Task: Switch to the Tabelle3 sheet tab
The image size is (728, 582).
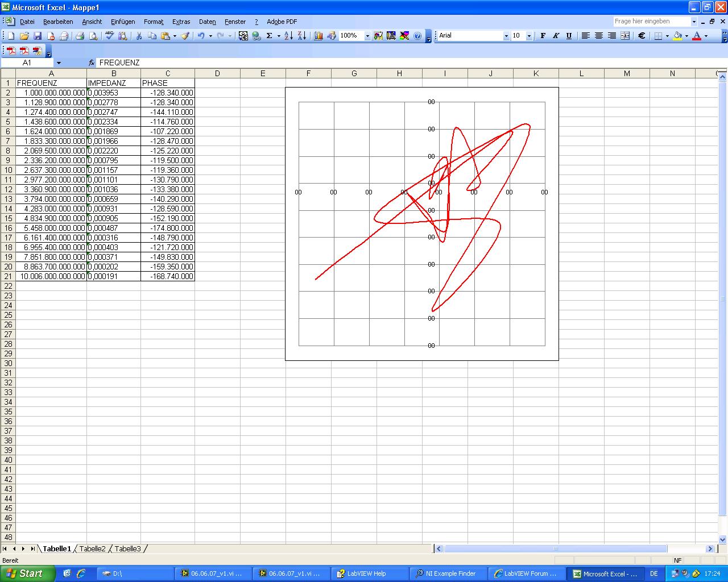Action: 127,548
